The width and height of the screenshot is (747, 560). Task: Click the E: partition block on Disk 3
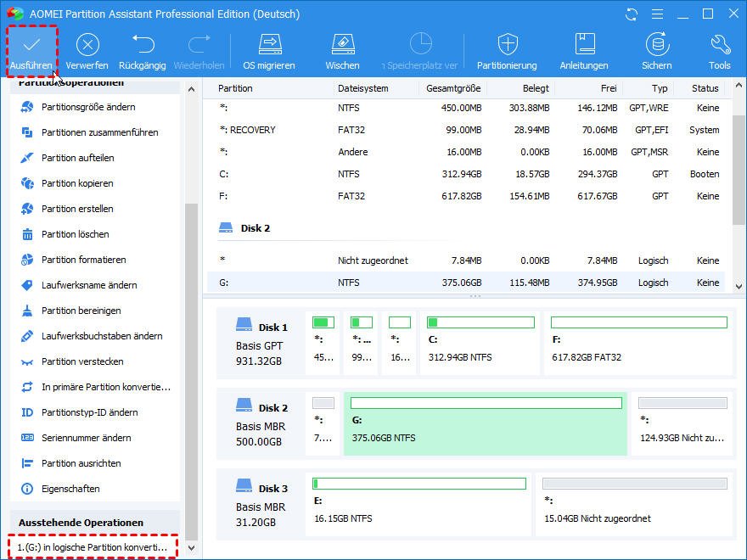pos(418,503)
